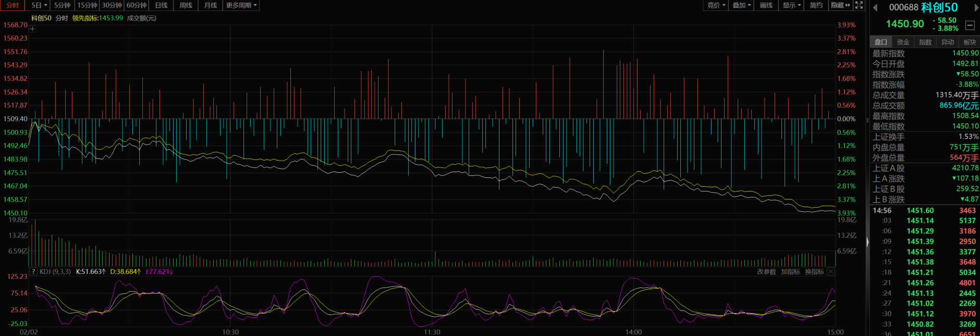Go to previous index using left arrow
The height and width of the screenshot is (336, 980).
pos(875,7)
